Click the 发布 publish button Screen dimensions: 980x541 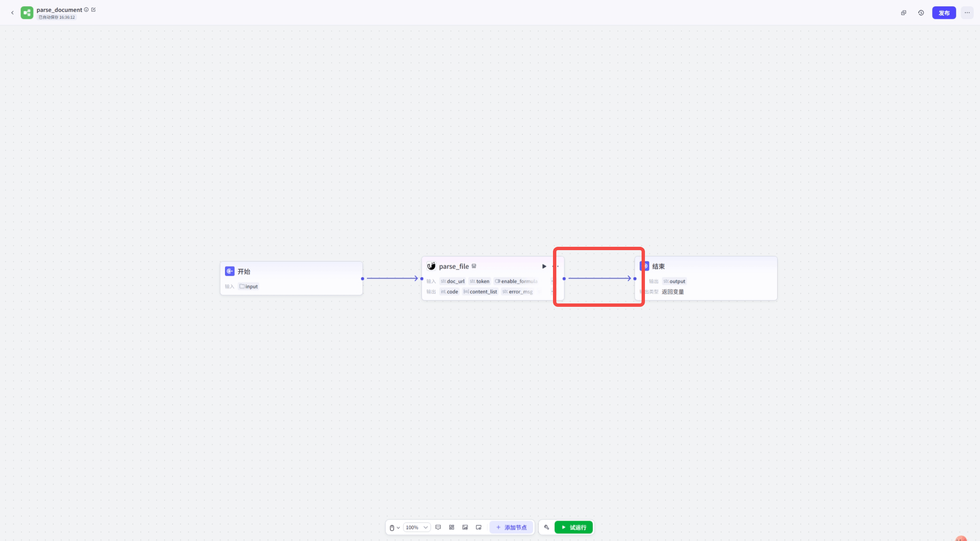943,13
